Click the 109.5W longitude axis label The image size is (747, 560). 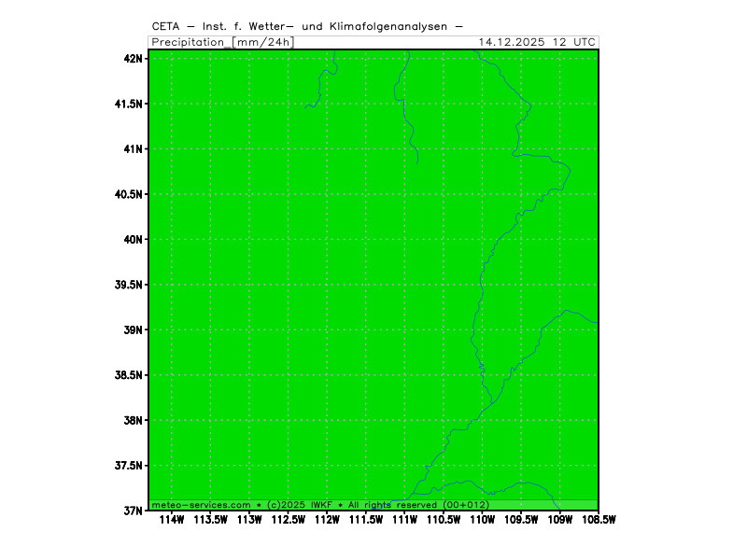(x=521, y=521)
